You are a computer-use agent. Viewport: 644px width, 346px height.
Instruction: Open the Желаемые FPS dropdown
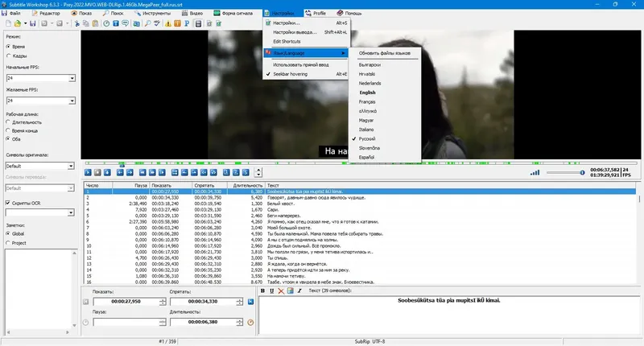pos(72,101)
